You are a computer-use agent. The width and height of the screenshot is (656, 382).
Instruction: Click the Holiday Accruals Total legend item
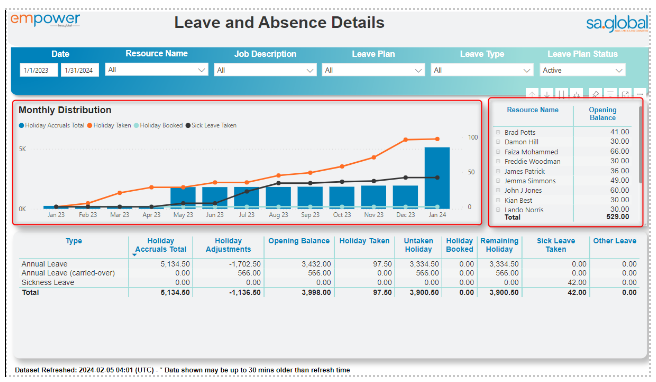click(51, 126)
